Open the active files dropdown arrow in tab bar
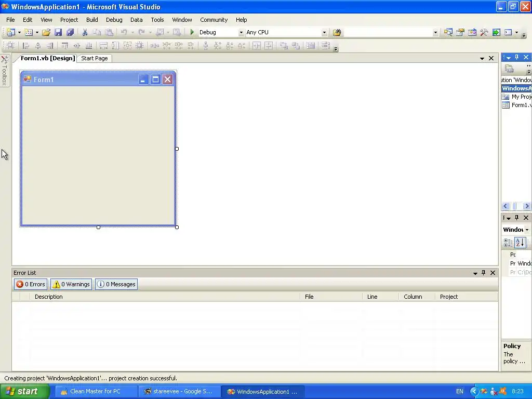Viewport: 532px width, 399px height. tap(482, 58)
